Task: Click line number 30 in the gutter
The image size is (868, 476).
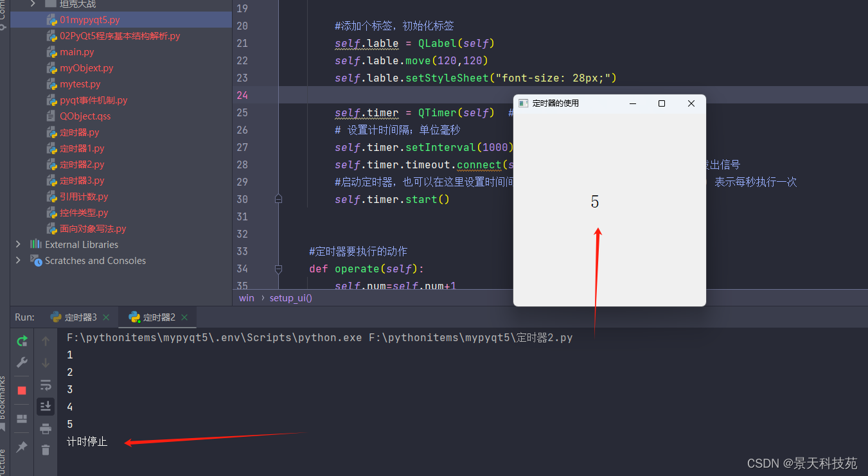Action: point(242,199)
